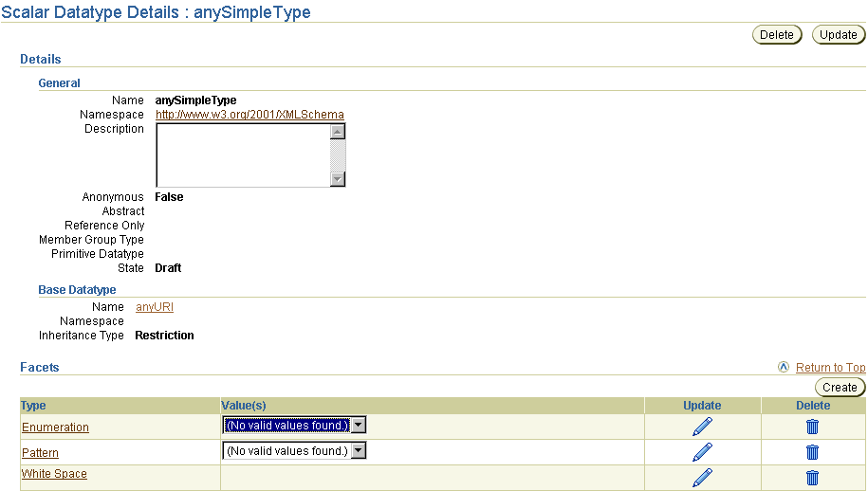This screenshot has height=491, width=868.
Task: Click the Create facet button
Action: (x=840, y=388)
